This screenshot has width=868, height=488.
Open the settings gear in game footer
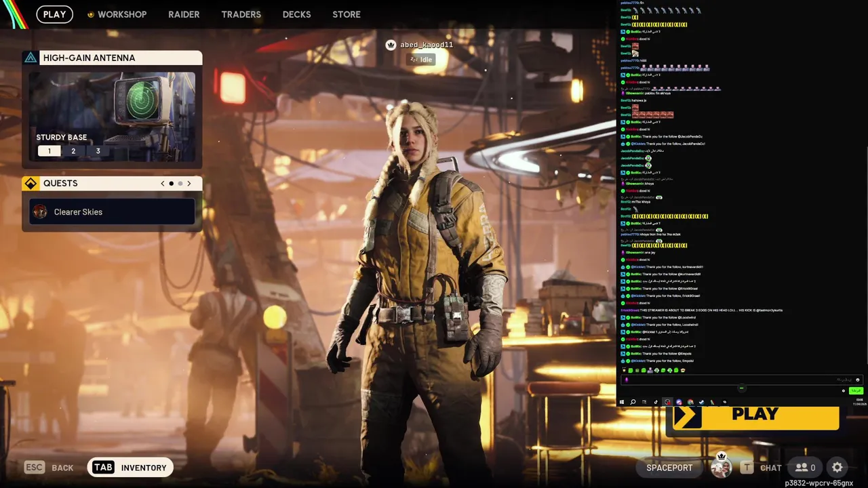837,468
